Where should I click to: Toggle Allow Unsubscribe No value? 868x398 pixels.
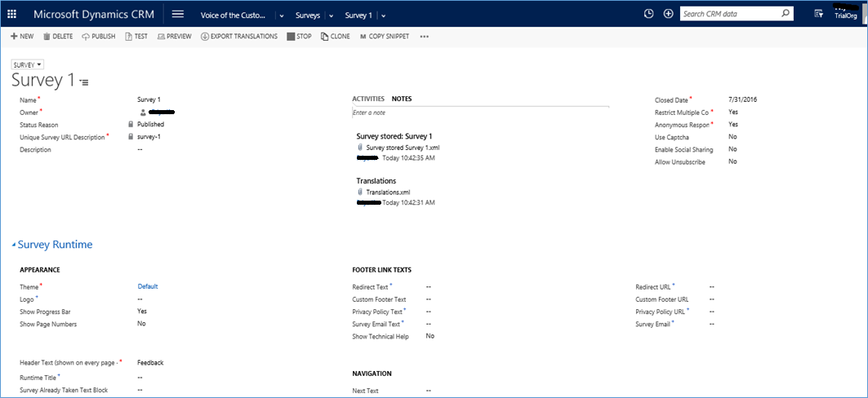click(732, 161)
